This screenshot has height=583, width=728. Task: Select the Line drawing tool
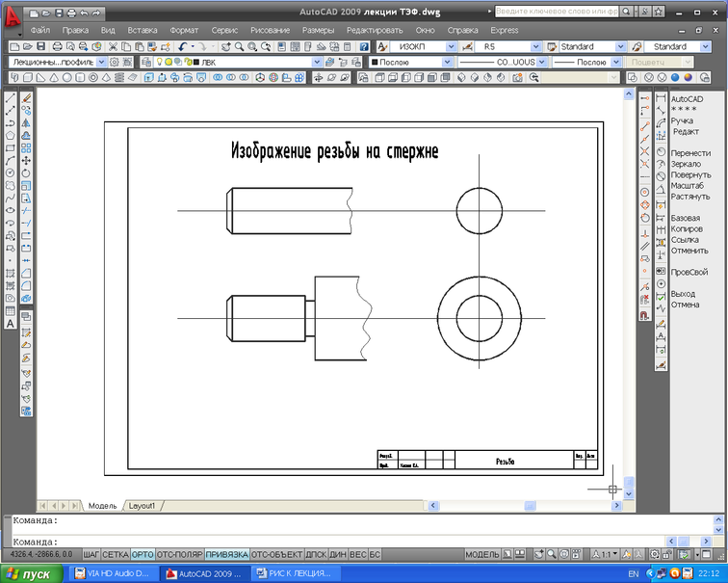11,97
